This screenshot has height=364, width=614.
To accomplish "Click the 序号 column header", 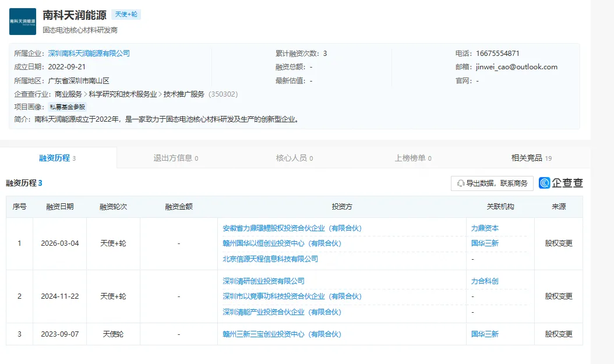I will point(20,207).
